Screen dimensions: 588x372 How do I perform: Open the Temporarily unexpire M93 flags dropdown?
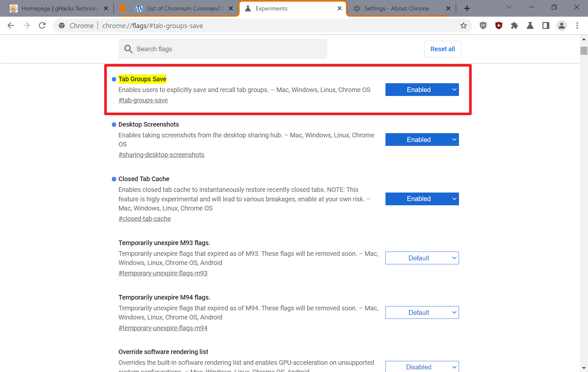422,258
